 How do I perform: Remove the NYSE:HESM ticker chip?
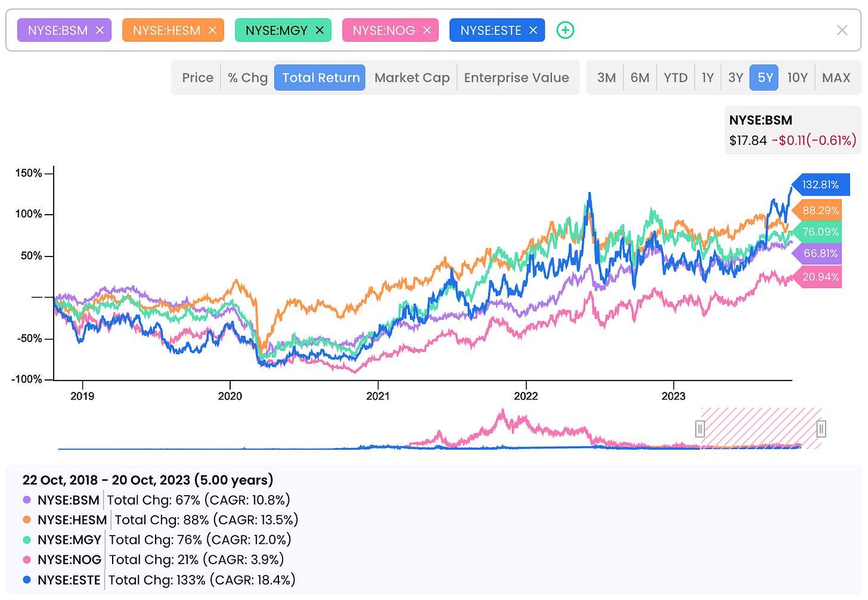coord(212,30)
